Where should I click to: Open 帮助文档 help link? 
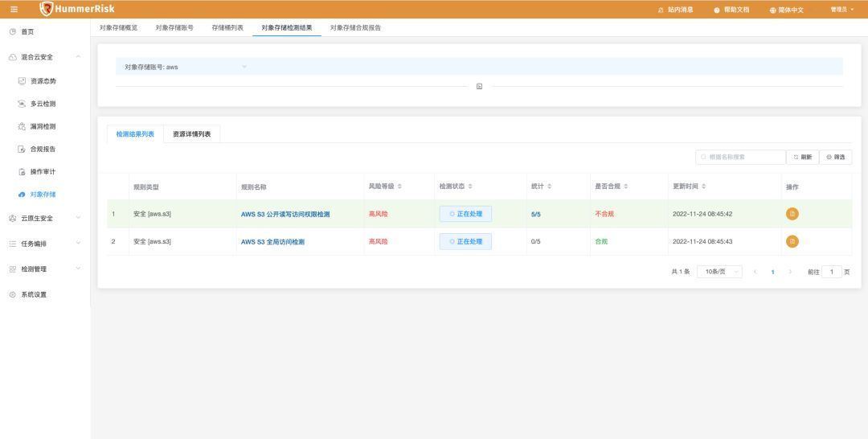point(731,10)
